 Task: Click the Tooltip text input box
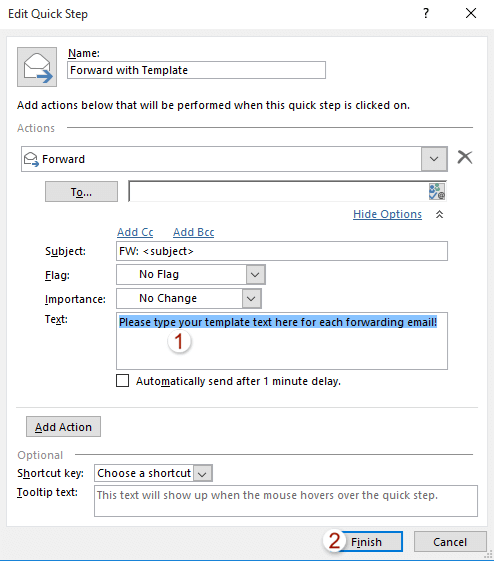[x=286, y=501]
